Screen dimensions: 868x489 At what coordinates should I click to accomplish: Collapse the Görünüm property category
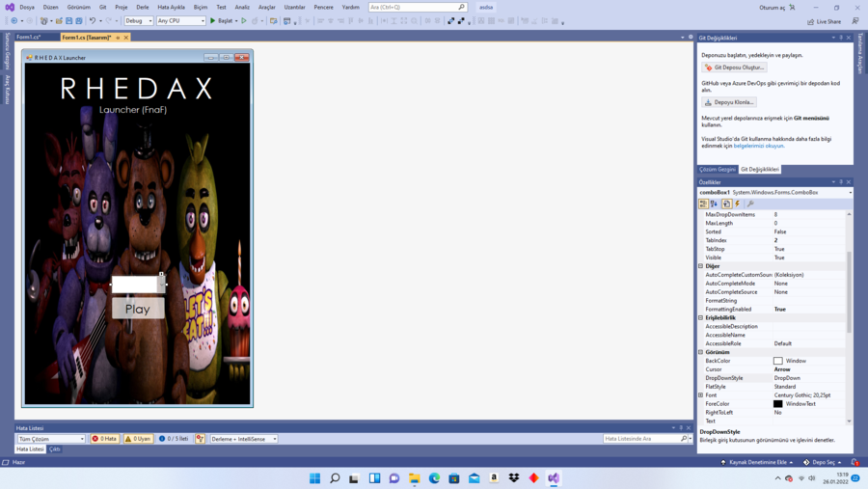pyautogui.click(x=701, y=352)
